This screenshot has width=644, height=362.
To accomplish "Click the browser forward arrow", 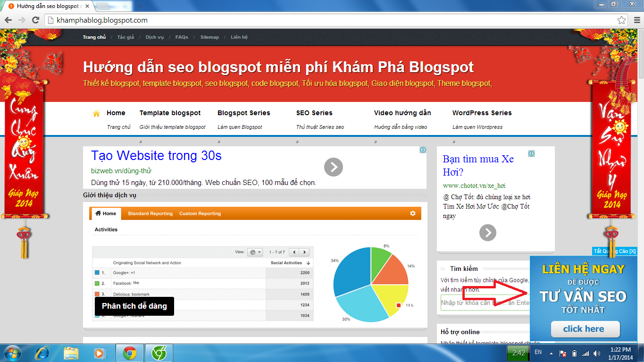I will pyautogui.click(x=22, y=20).
